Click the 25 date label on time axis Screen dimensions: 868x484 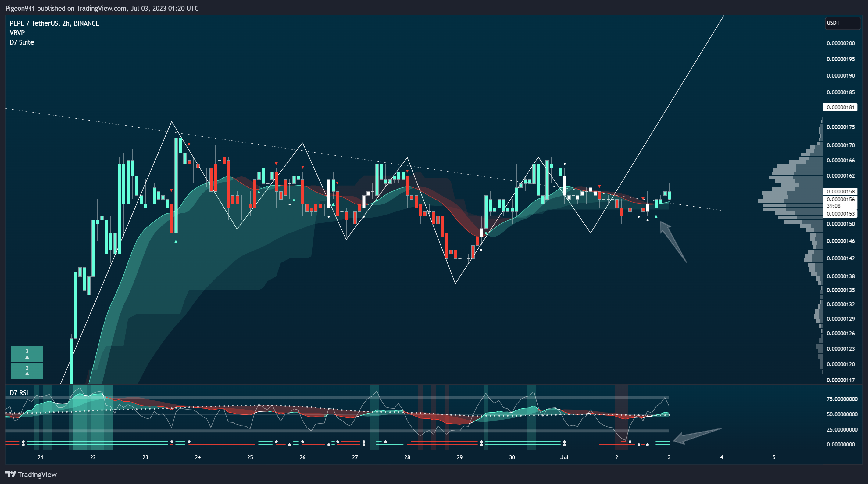click(x=250, y=457)
